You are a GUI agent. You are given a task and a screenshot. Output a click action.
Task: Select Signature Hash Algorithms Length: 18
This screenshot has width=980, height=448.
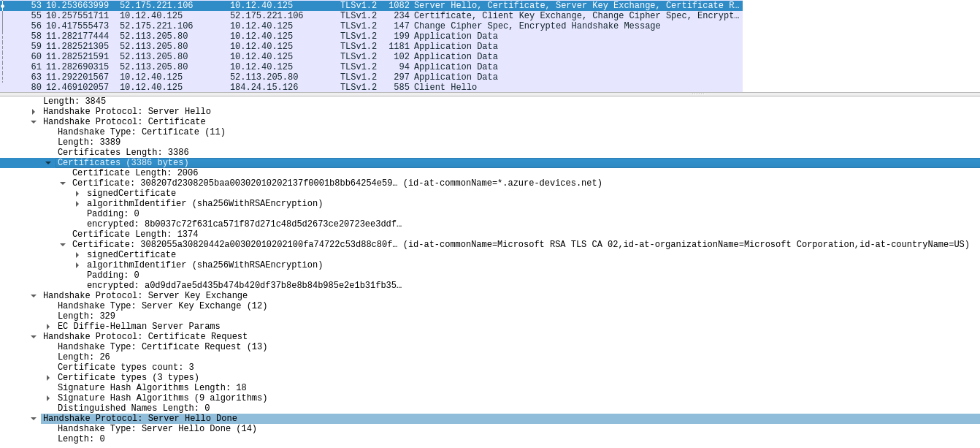coord(152,388)
